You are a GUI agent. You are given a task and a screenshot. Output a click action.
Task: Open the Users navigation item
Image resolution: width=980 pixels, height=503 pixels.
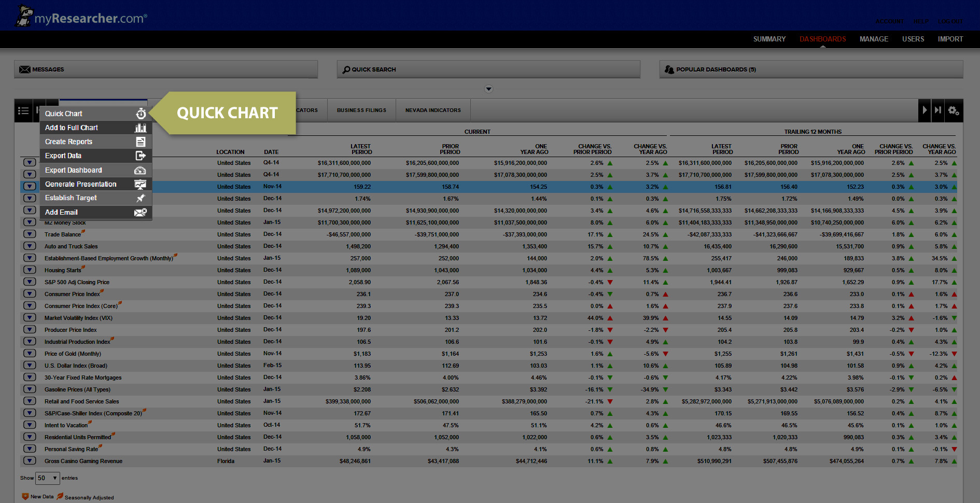point(913,39)
